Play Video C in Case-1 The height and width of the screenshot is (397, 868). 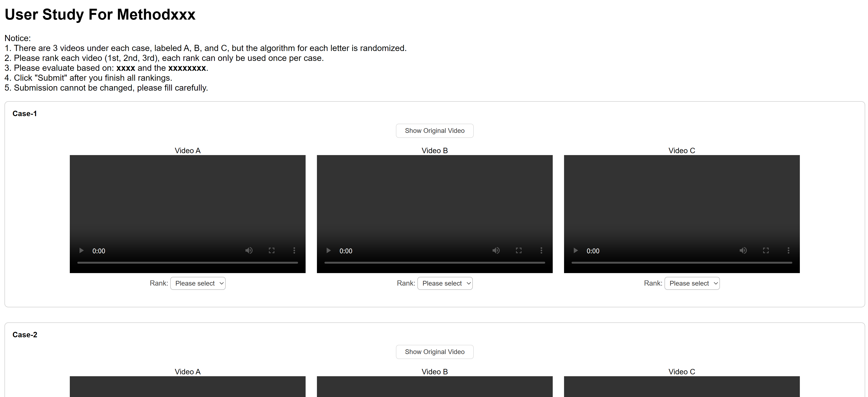point(576,251)
